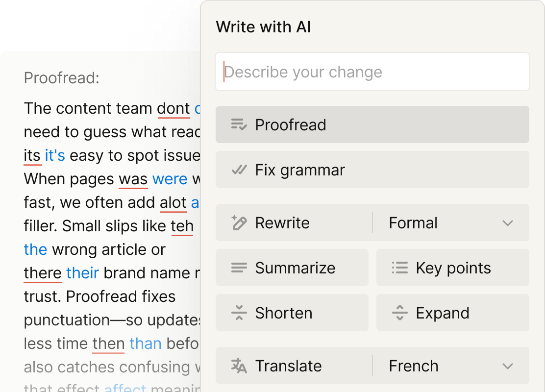Click the Translate language icon
Screen dimensions: 545x392
(239, 366)
